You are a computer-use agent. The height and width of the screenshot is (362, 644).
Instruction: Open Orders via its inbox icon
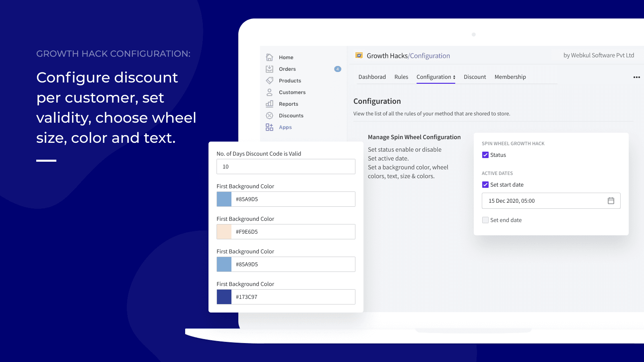(x=270, y=69)
